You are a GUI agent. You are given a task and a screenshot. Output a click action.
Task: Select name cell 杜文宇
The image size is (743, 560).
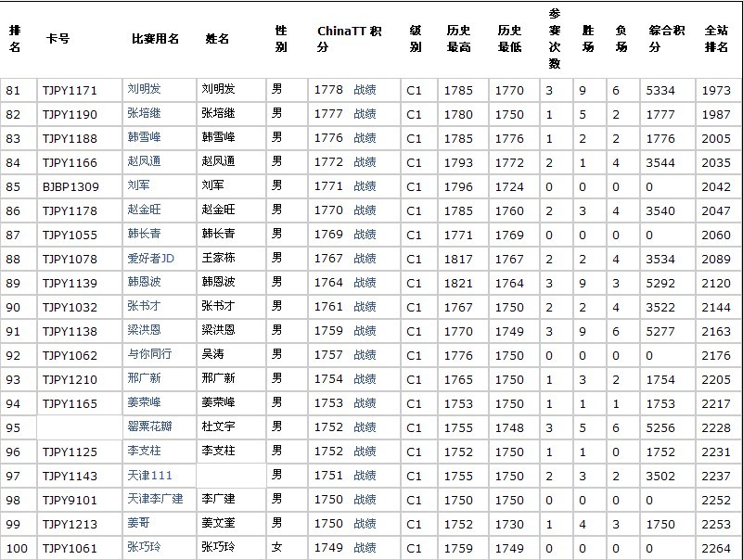click(218, 426)
